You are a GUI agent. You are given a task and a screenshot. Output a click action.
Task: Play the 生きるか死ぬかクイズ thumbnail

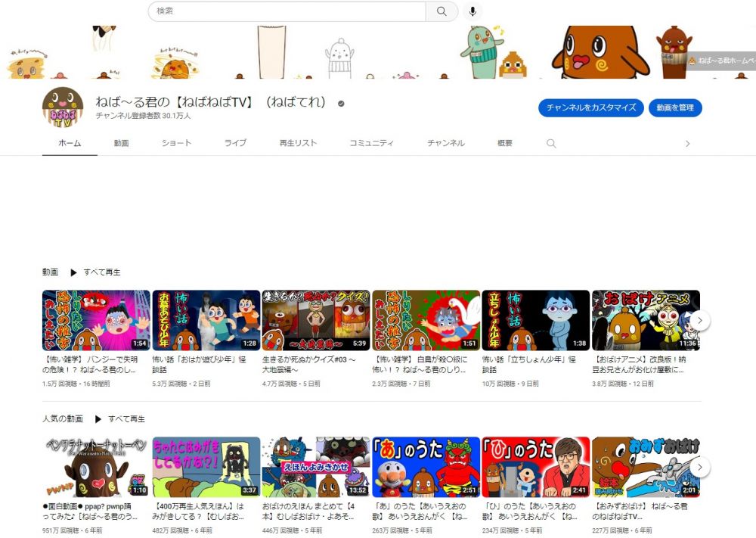316,320
